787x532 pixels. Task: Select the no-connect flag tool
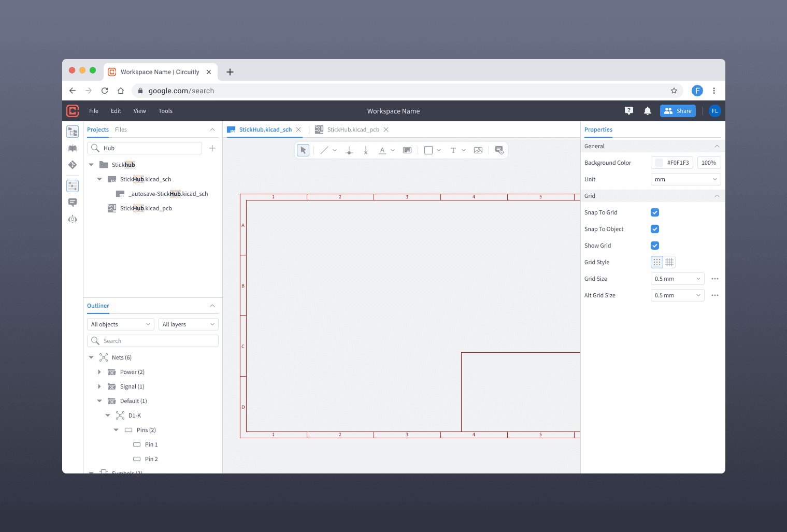366,150
